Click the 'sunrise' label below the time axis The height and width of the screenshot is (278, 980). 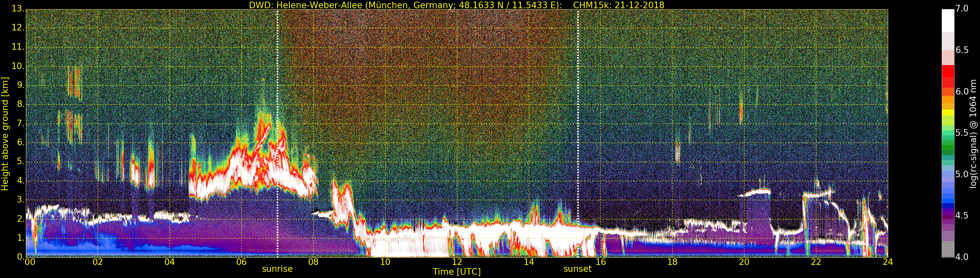click(277, 269)
